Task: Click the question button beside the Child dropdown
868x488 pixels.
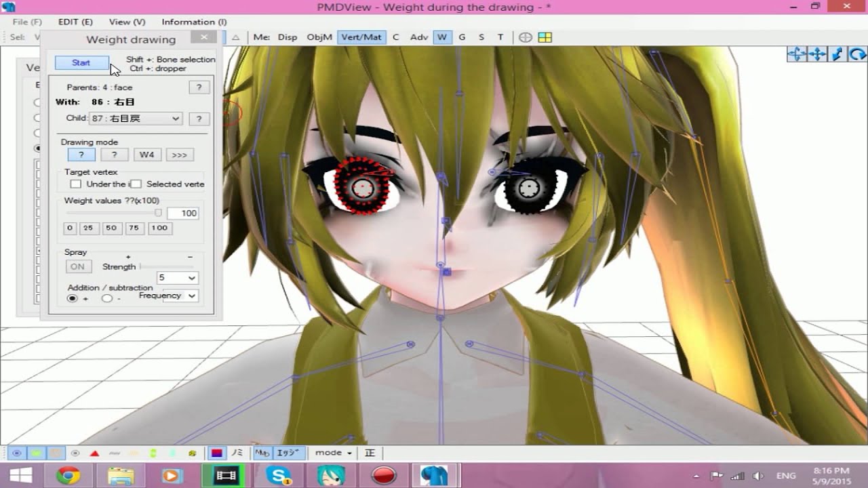Action: pos(199,119)
